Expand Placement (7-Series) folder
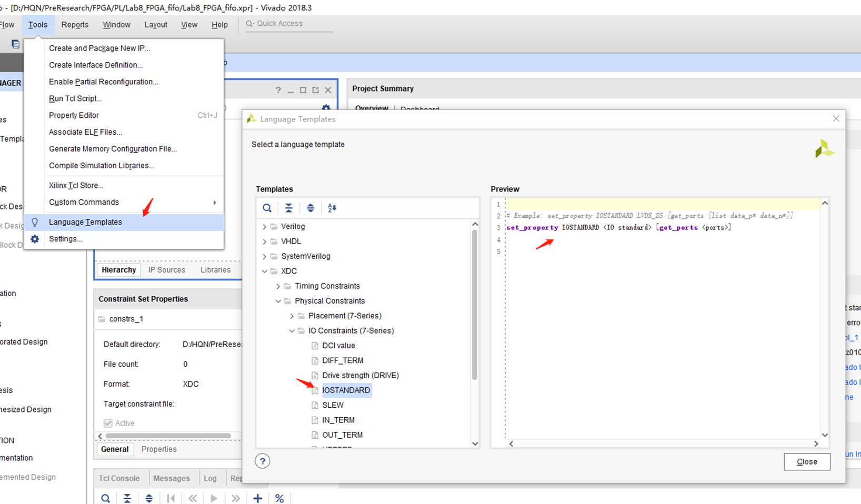This screenshot has height=504, width=861. (292, 316)
